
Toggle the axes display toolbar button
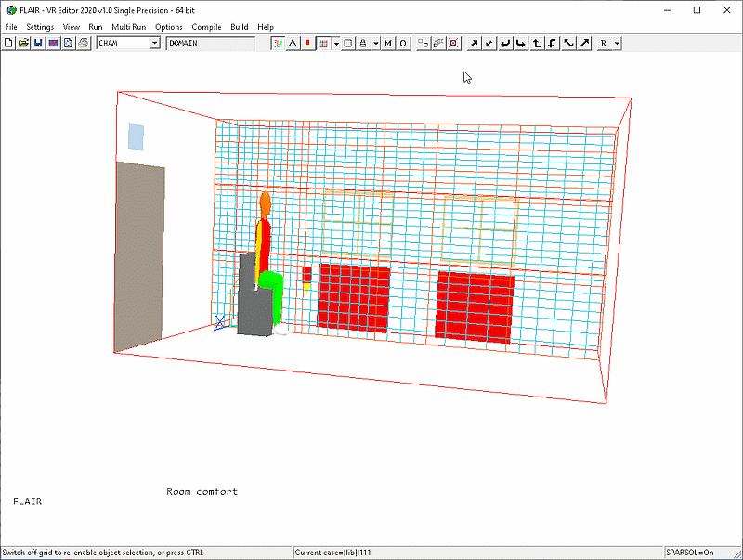pyautogui.click(x=278, y=43)
